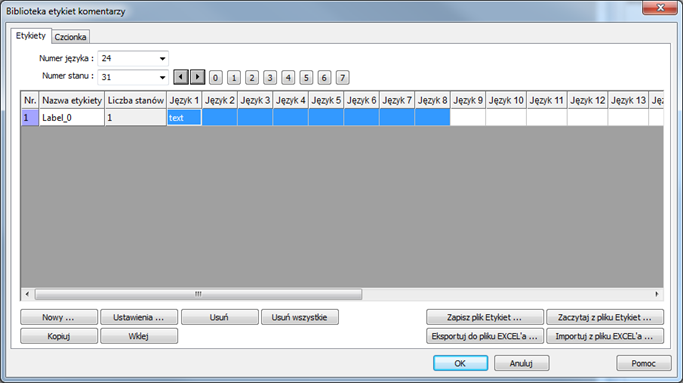Select the 'text' cell under Język 1
Screen dimensions: 683x383
(184, 118)
